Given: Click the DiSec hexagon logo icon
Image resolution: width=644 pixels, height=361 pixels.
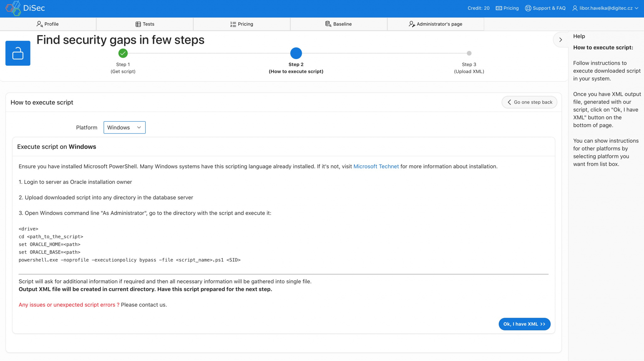Looking at the screenshot, I should (13, 8).
